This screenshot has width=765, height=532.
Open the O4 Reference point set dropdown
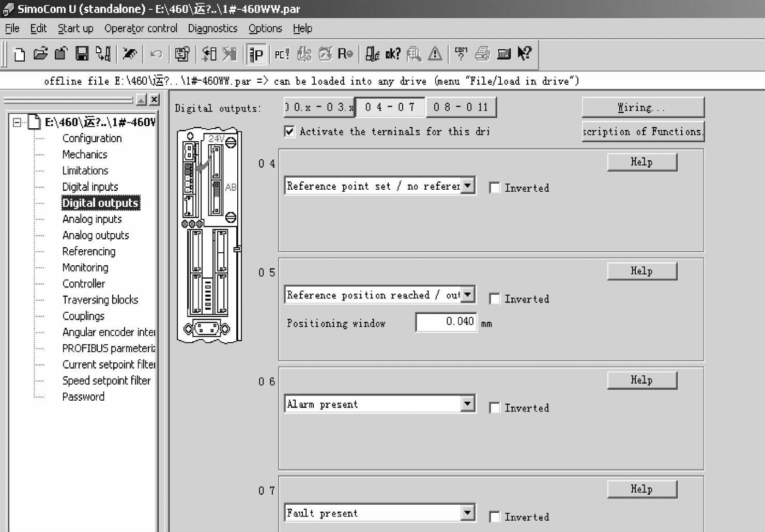(x=467, y=186)
